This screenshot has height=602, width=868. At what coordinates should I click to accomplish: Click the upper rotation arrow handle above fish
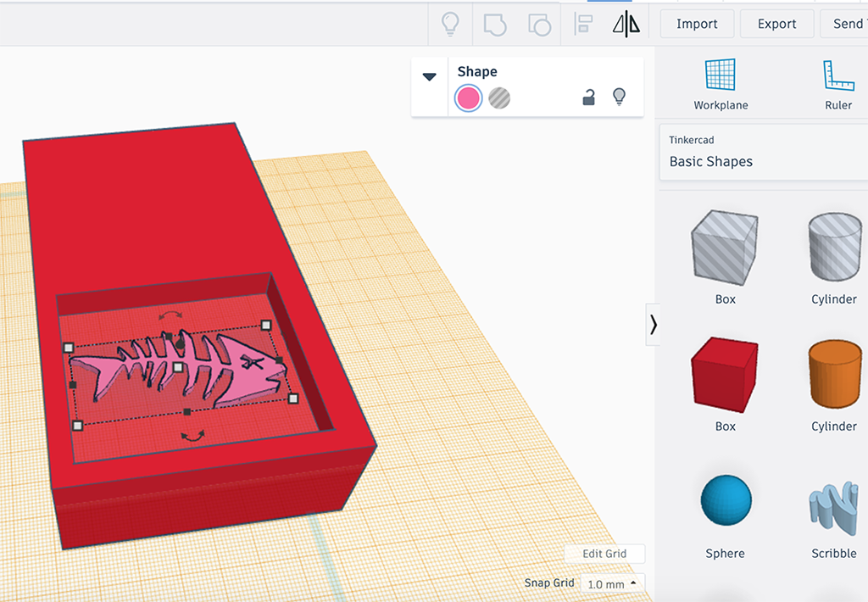tap(170, 315)
